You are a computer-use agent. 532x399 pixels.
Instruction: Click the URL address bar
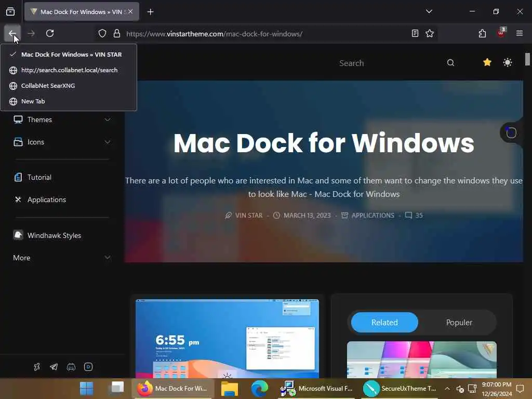(266, 34)
